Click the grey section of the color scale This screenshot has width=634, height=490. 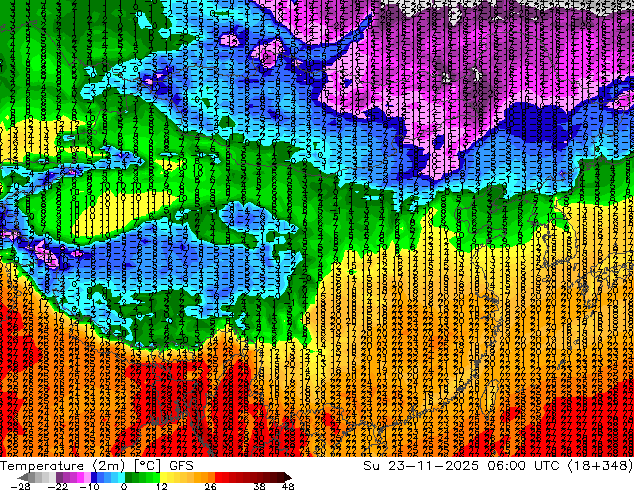pyautogui.click(x=38, y=477)
